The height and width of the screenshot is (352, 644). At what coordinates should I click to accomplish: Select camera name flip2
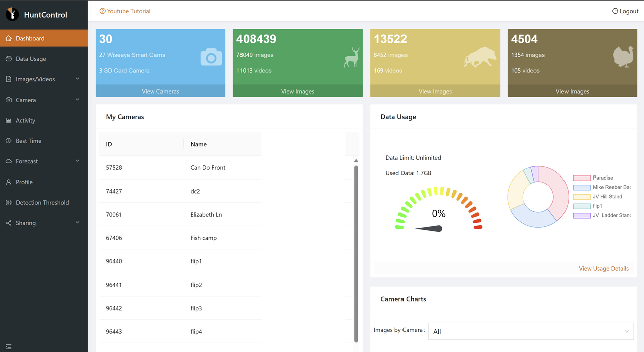[x=196, y=285]
